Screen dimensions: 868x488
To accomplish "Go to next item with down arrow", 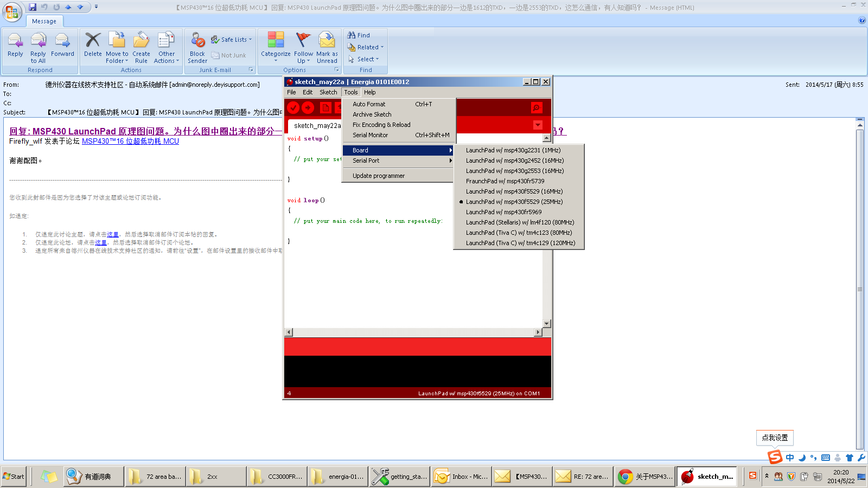I will [x=80, y=7].
